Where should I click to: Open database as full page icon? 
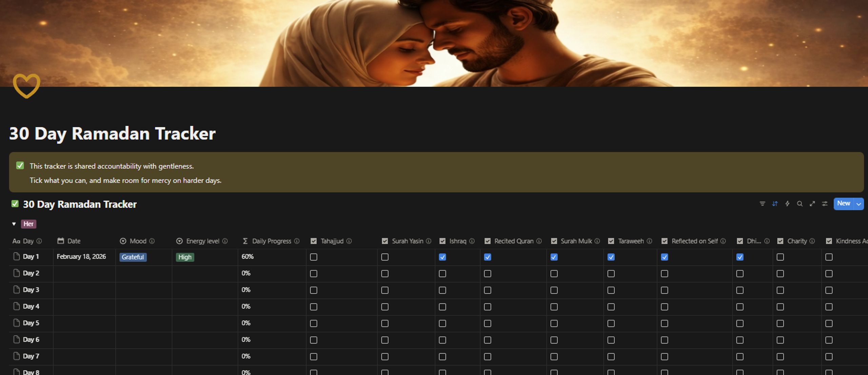point(812,204)
